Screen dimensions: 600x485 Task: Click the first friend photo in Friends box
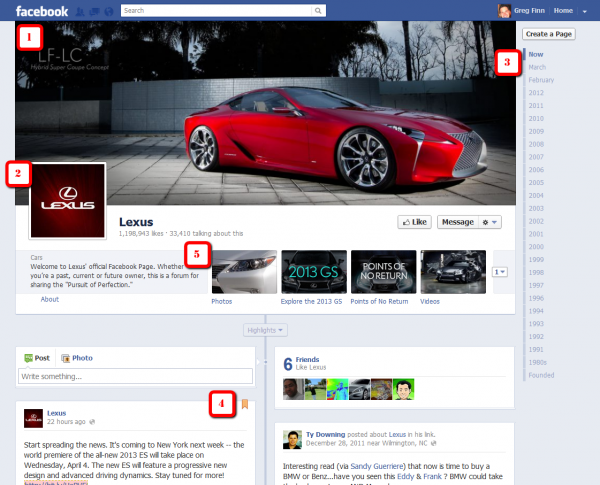[293, 389]
